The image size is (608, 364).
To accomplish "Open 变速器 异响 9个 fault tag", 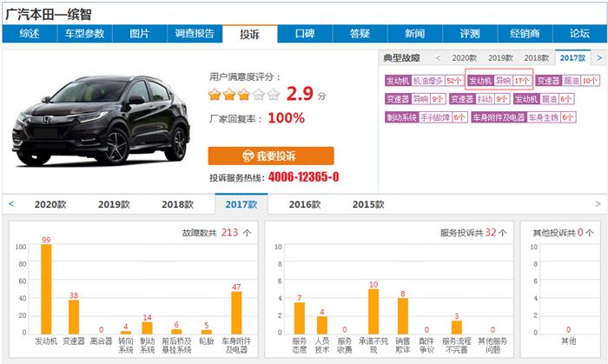I will pyautogui.click(x=415, y=99).
